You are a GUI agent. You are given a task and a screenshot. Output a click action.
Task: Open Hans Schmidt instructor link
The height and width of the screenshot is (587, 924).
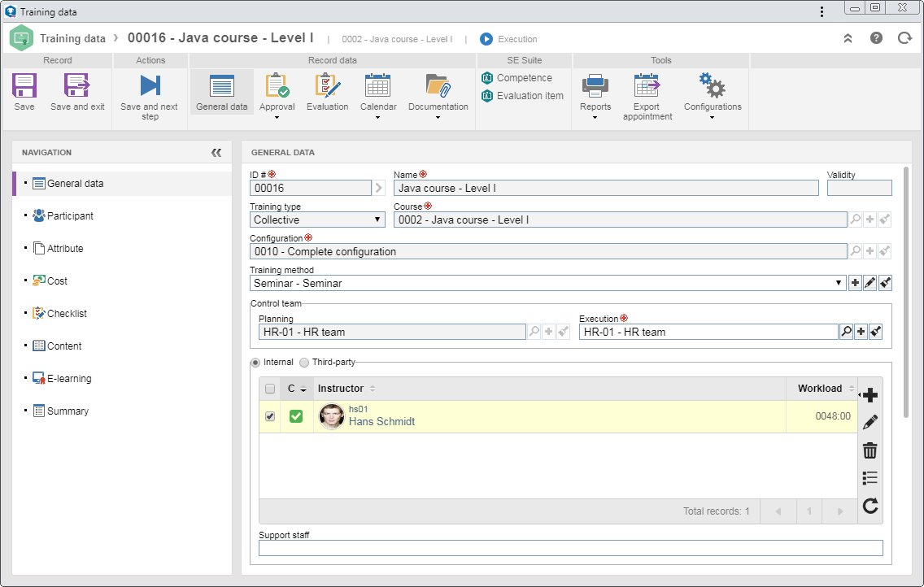coord(381,422)
